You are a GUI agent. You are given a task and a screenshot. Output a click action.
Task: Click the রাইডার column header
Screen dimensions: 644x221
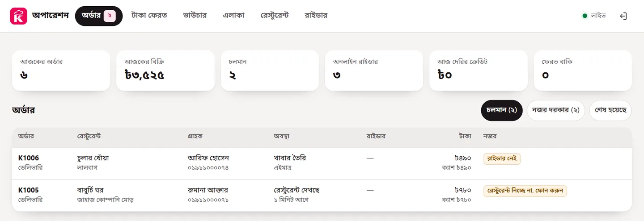pos(376,136)
